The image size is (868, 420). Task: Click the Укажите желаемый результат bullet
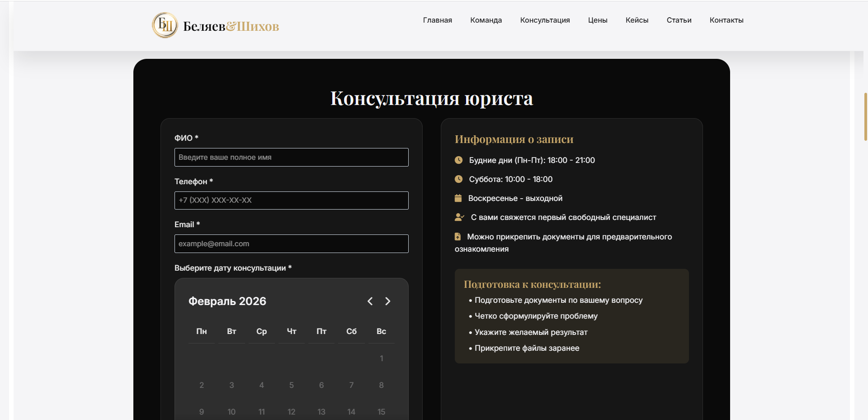531,332
